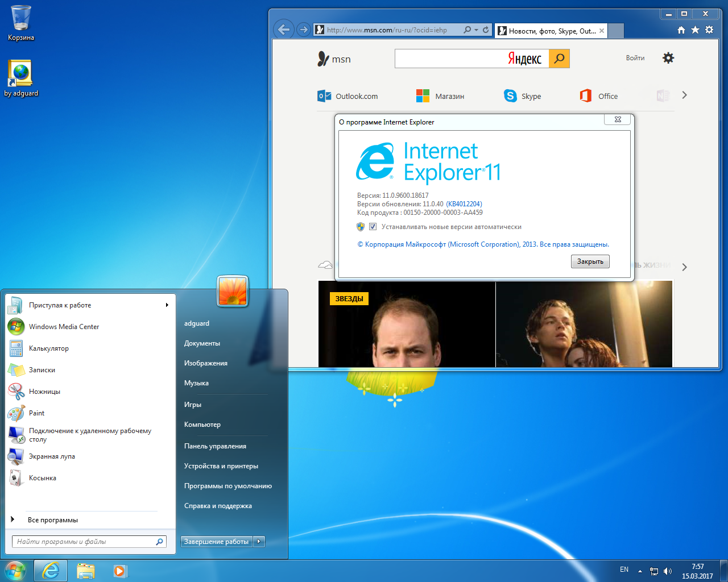Click the user avatar flower picture
Viewport: 728px width, 582px height.
pos(233,291)
